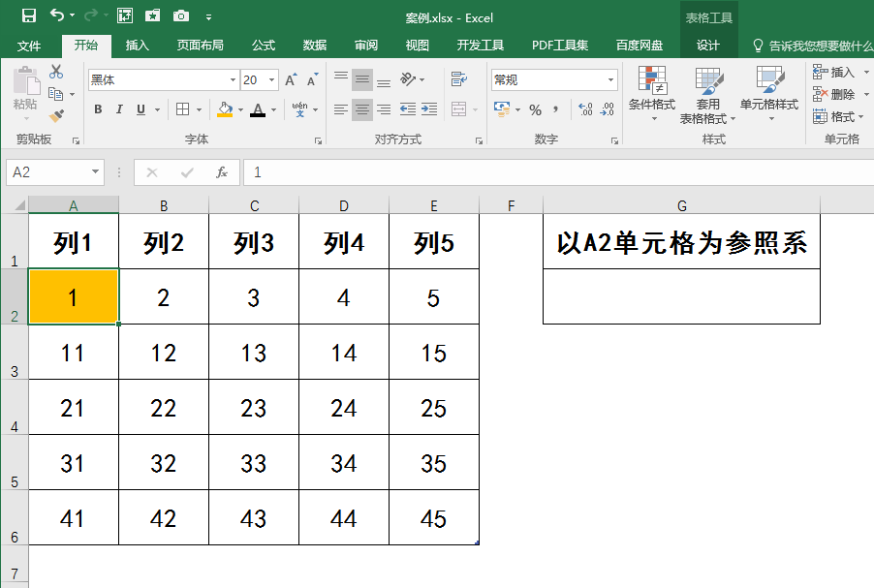The image size is (874, 588).
Task: Decrease font size with small A
Action: point(313,79)
